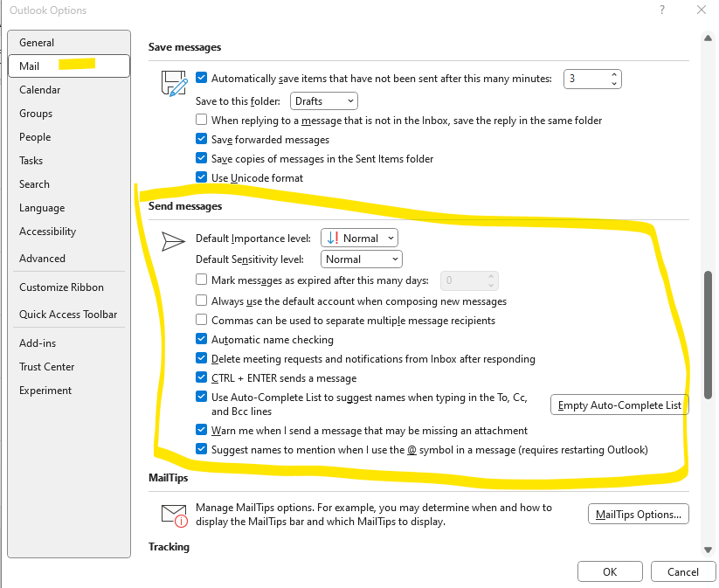Toggle Delete meeting requests after responding
Image resolution: width=719 pixels, height=588 pixels.
pyautogui.click(x=201, y=357)
